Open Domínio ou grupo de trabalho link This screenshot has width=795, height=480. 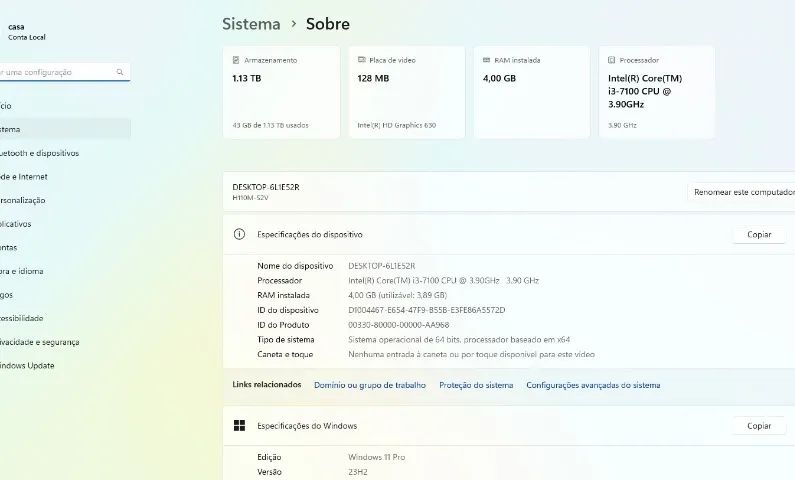click(370, 385)
